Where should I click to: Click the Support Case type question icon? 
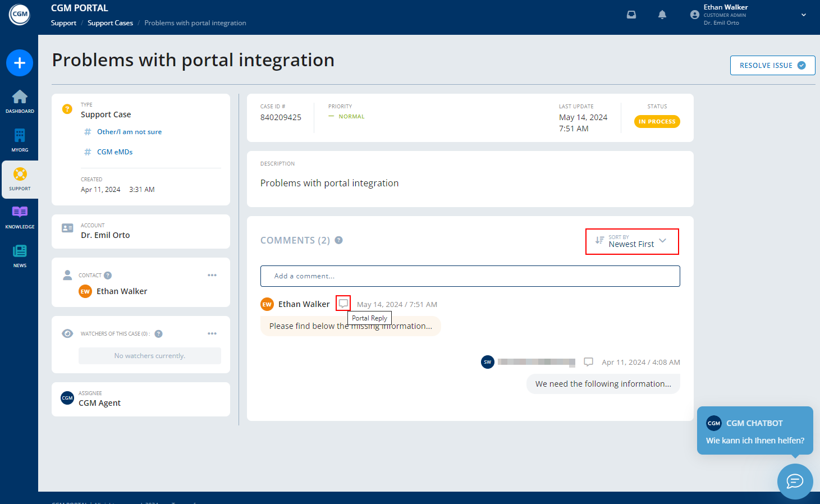coord(67,109)
